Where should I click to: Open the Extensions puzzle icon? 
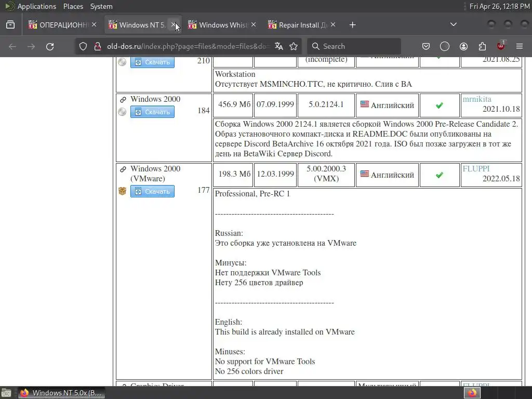[x=482, y=46]
